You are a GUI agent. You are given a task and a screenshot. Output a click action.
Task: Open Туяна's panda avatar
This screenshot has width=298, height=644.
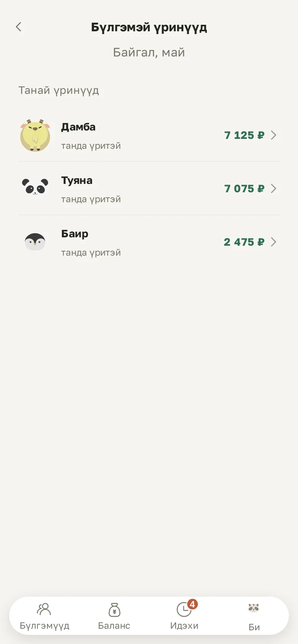(x=35, y=187)
